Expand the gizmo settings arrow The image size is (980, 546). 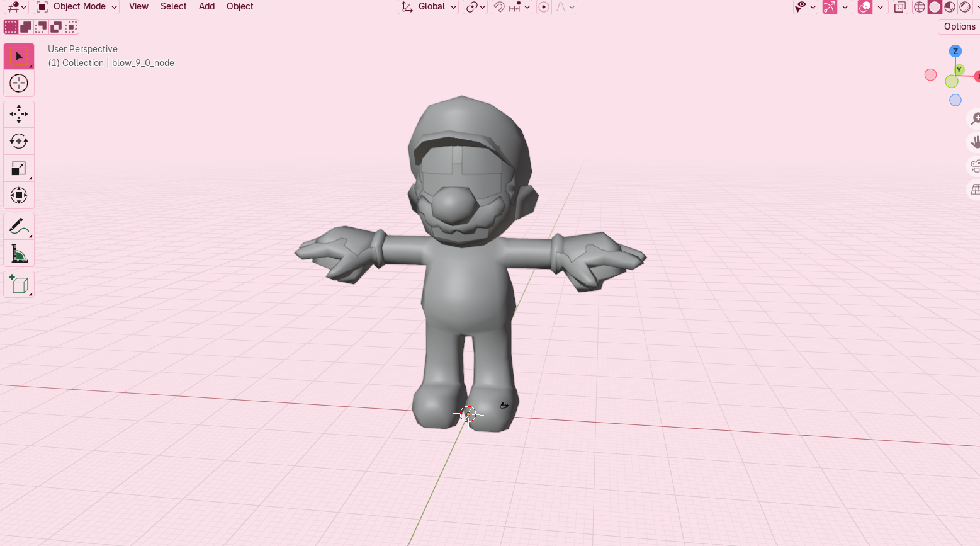coord(845,7)
